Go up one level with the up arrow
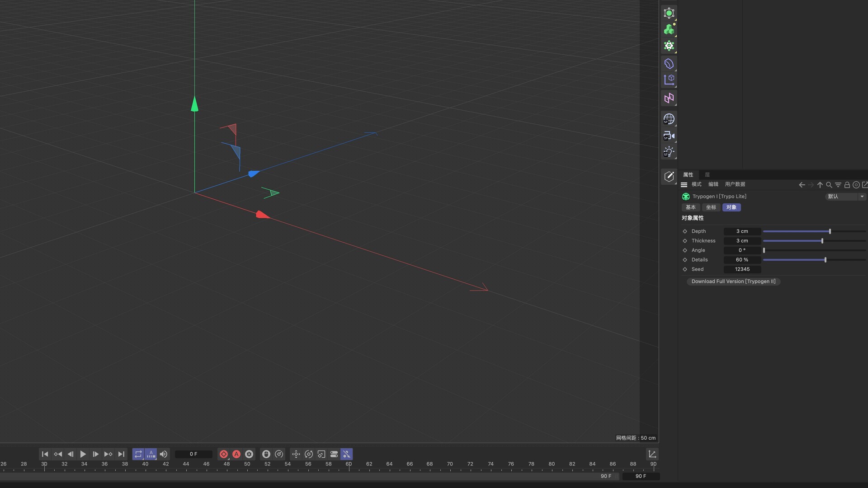This screenshot has width=868, height=488. click(820, 185)
